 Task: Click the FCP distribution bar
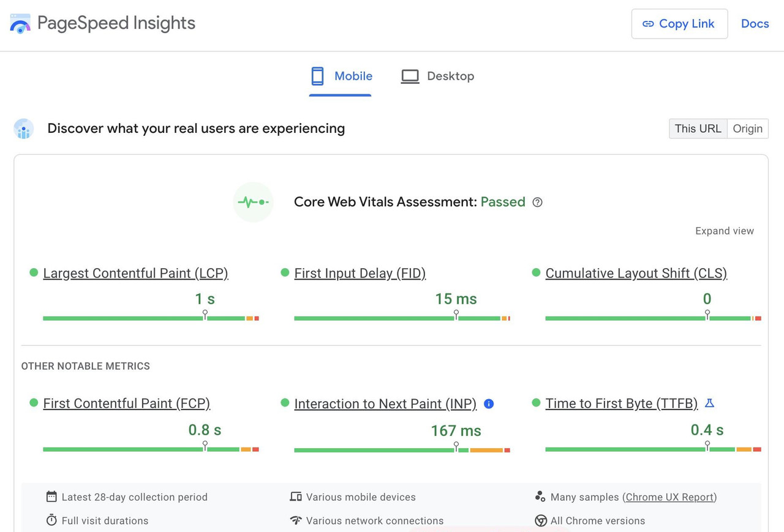click(x=151, y=449)
